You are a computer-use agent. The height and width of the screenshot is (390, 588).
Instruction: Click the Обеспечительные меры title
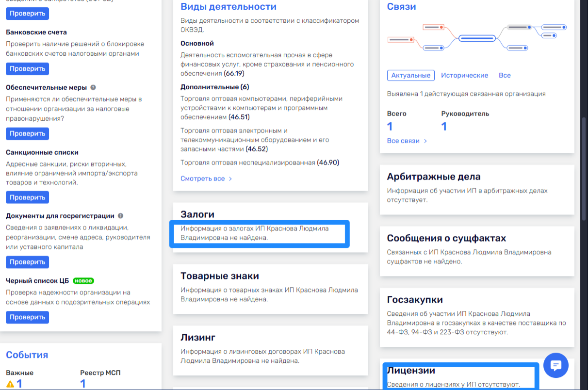[x=47, y=87]
